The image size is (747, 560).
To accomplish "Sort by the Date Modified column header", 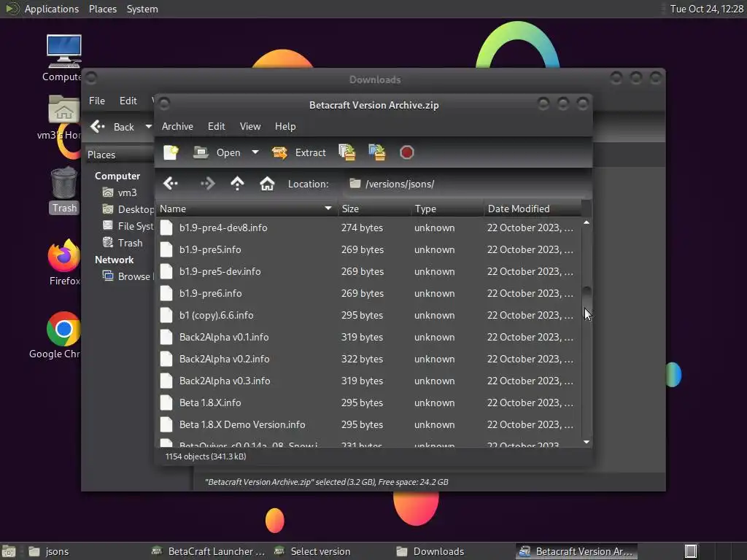I will (x=532, y=209).
